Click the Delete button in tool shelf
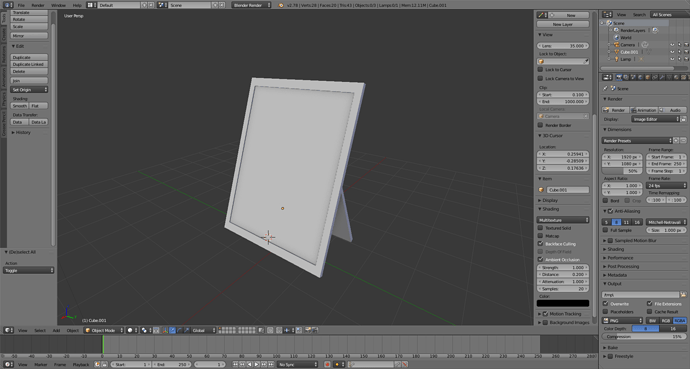Image resolution: width=690 pixels, height=369 pixels. coord(29,71)
